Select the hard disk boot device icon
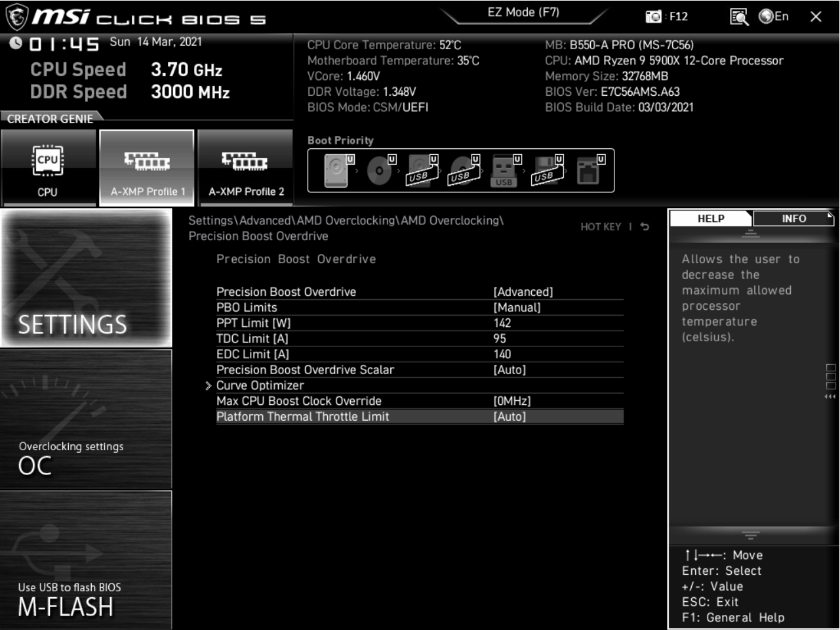 (x=338, y=170)
